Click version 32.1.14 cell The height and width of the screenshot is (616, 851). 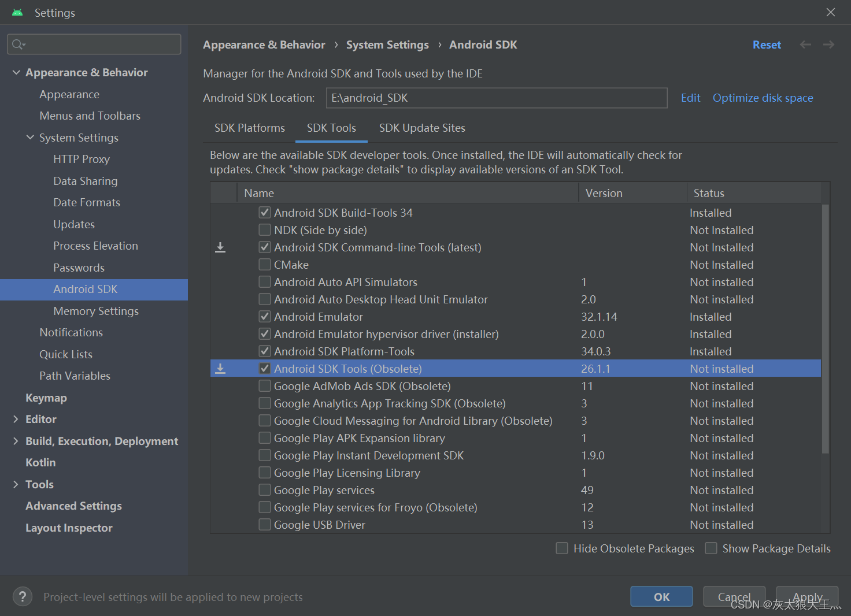(599, 317)
